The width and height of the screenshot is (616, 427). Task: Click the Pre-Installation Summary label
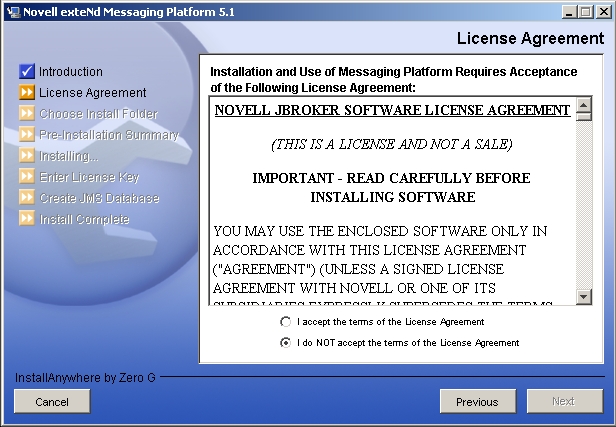coord(109,135)
